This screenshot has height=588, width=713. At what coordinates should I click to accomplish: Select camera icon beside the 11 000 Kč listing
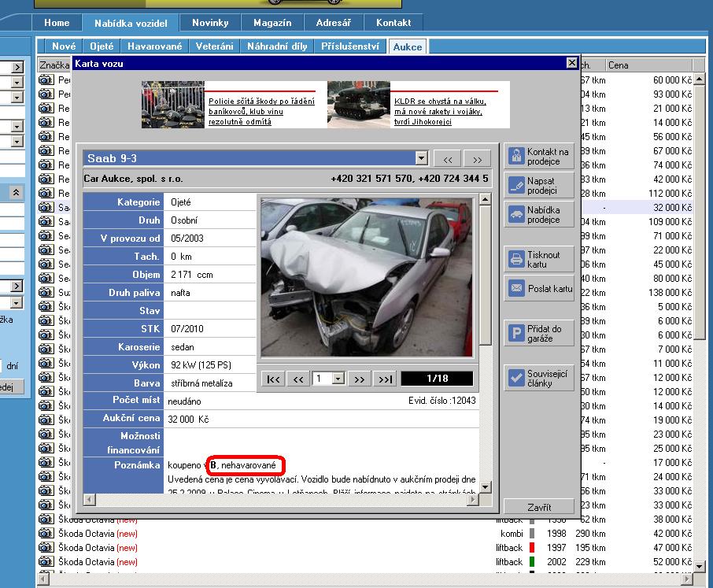46,364
